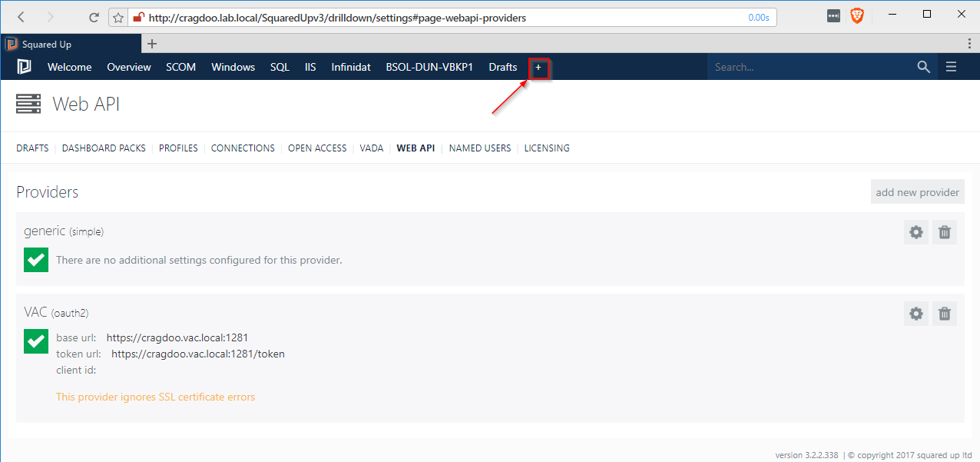Delete the generic provider with trash icon

point(945,232)
